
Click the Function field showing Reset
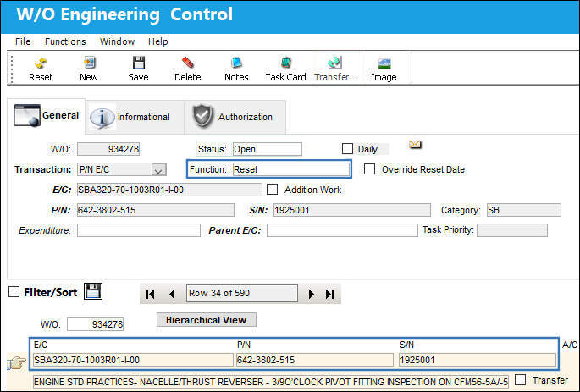pos(291,169)
